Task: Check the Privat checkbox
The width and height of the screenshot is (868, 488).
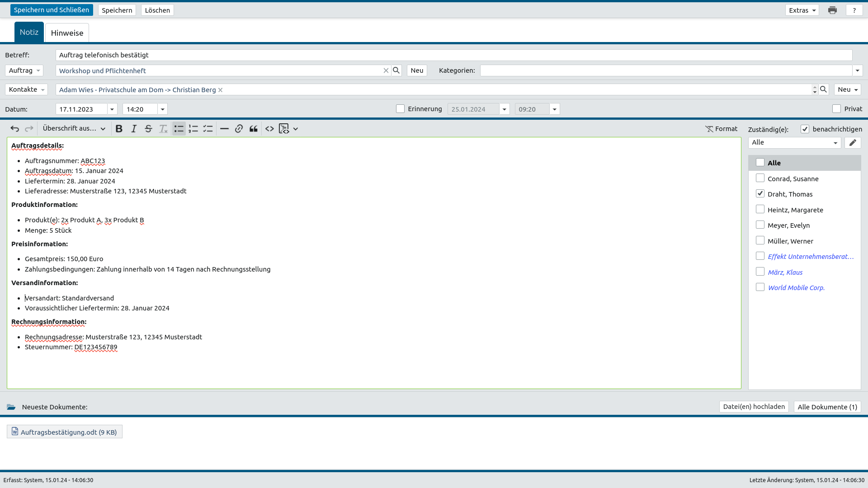Action: pyautogui.click(x=836, y=109)
